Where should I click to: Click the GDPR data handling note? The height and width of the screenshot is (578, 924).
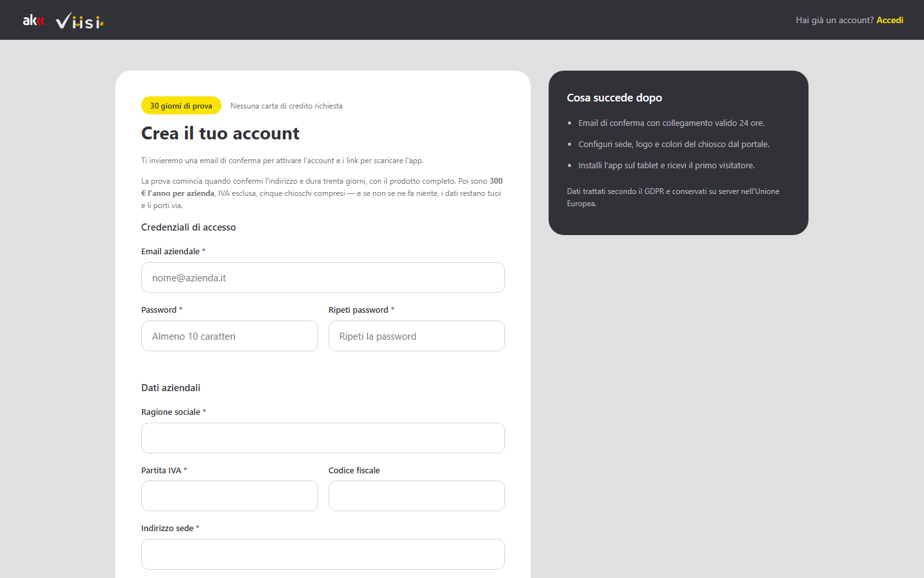[x=673, y=197]
